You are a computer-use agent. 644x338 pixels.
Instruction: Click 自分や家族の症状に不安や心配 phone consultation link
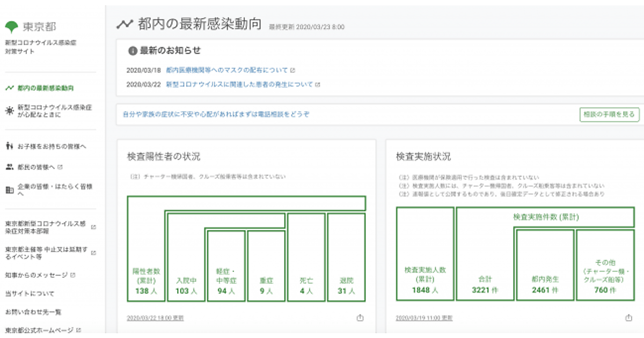click(x=216, y=114)
